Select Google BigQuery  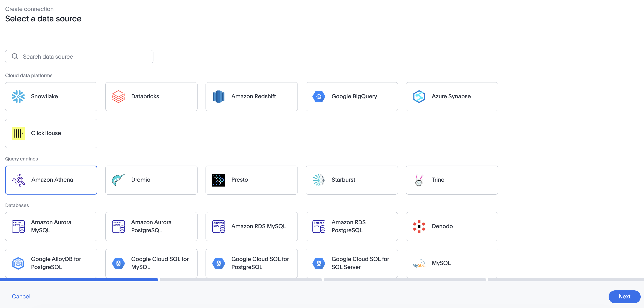(351, 96)
